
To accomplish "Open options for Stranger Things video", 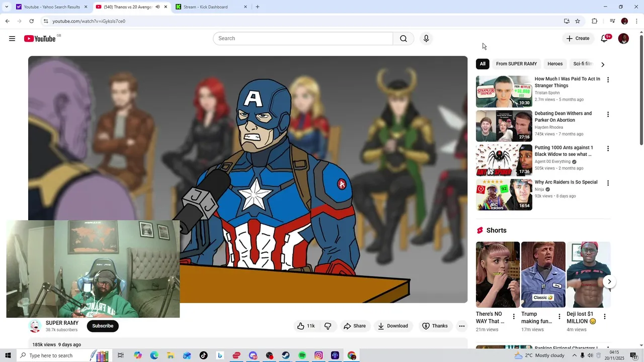I will 608,80.
